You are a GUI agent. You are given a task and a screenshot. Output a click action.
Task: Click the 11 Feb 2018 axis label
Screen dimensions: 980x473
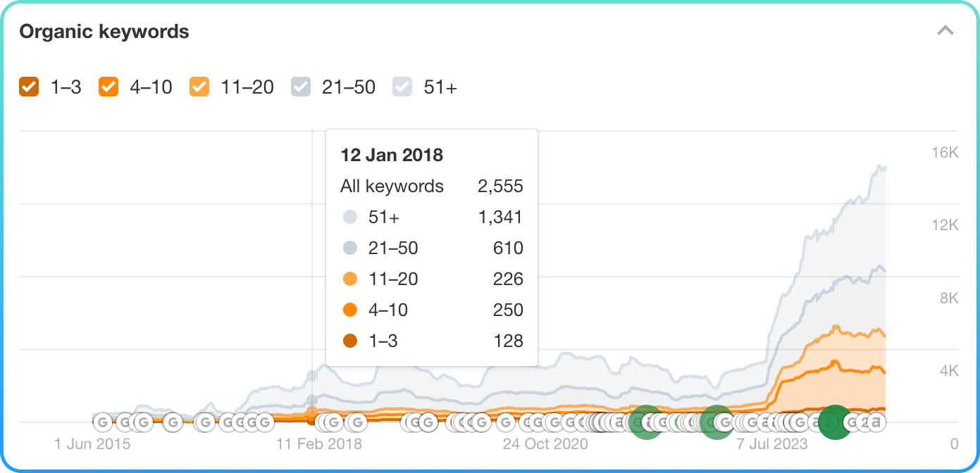318,444
